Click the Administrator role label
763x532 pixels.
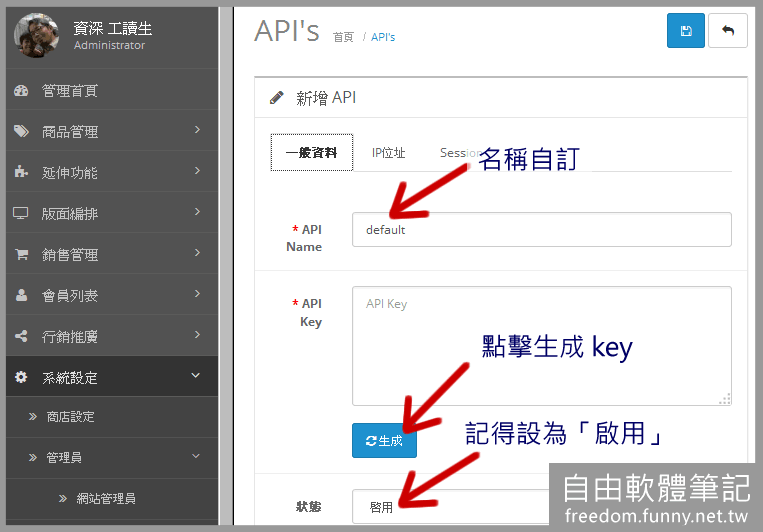(x=109, y=45)
